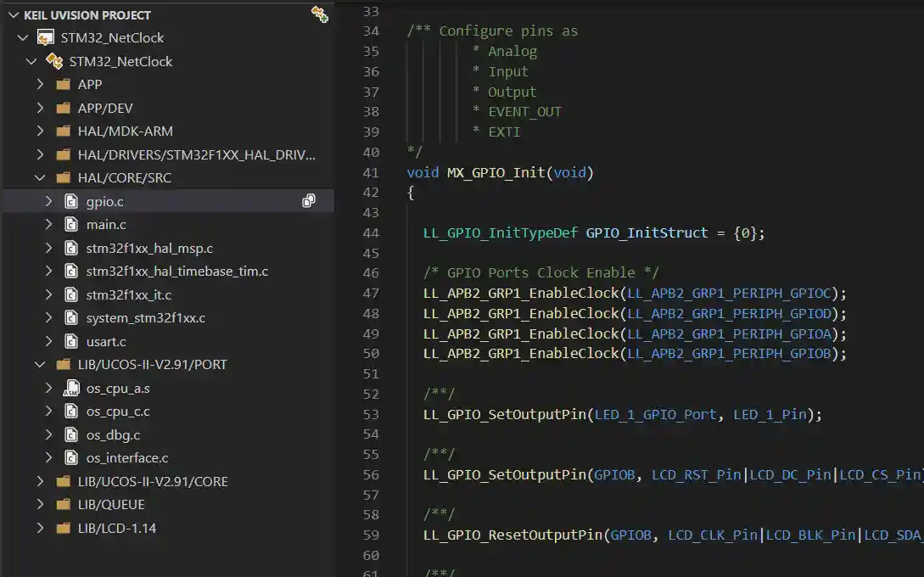Click the add Keil project icon

click(x=319, y=14)
